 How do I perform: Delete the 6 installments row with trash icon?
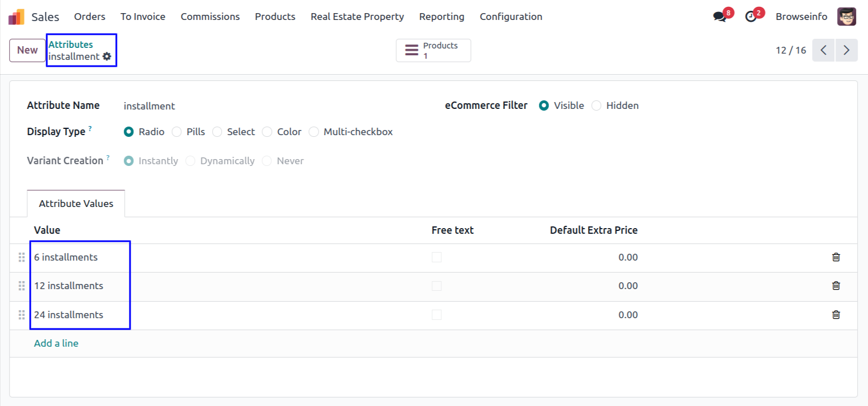click(x=835, y=257)
